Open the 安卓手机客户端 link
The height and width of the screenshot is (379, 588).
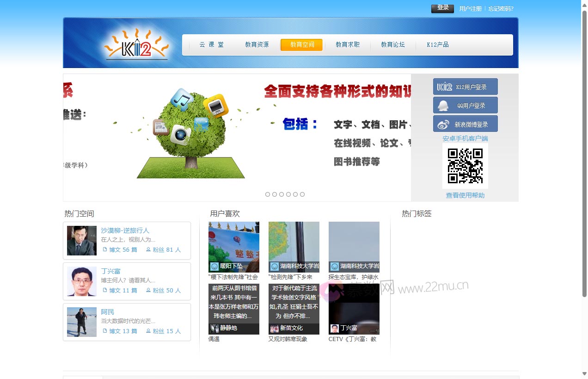pyautogui.click(x=465, y=138)
